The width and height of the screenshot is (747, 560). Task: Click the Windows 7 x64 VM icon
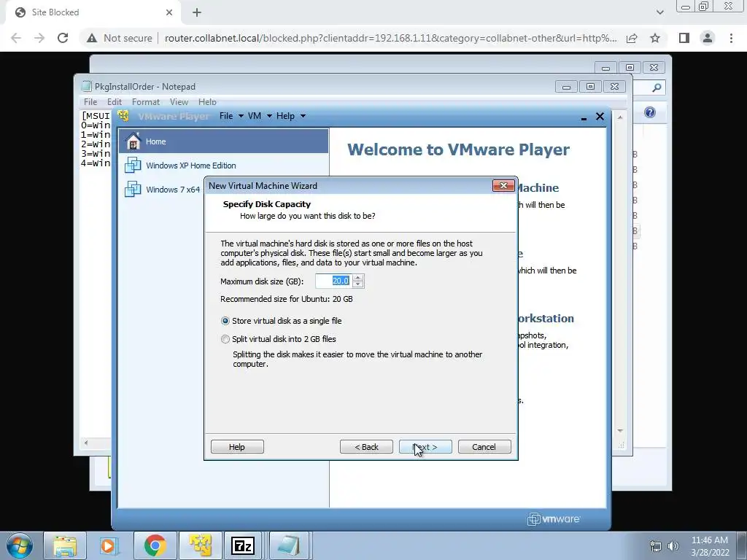[x=133, y=189]
